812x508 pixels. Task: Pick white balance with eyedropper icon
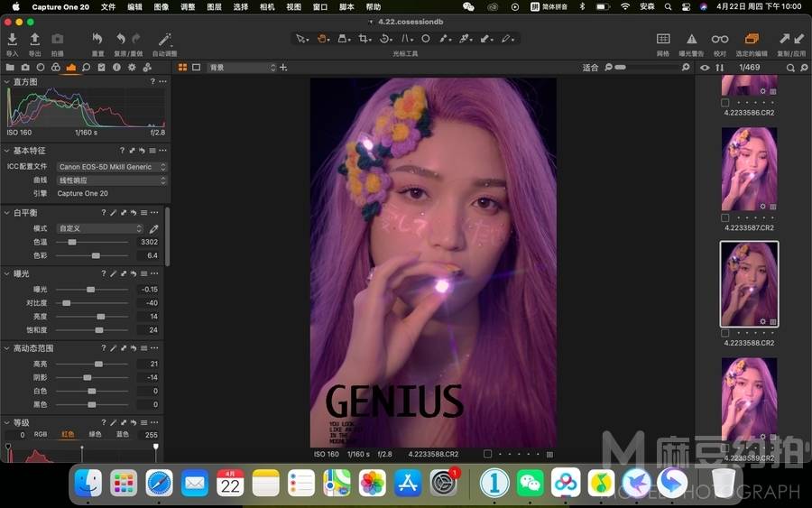pyautogui.click(x=153, y=228)
